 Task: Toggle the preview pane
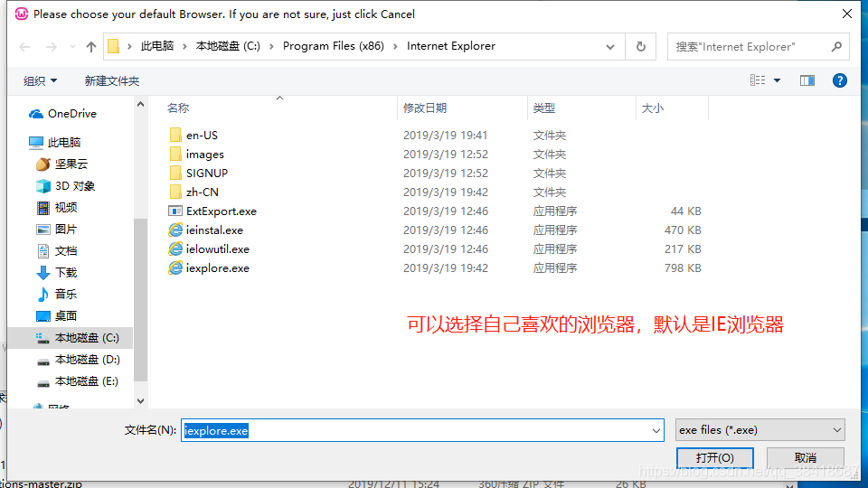pyautogui.click(x=807, y=80)
